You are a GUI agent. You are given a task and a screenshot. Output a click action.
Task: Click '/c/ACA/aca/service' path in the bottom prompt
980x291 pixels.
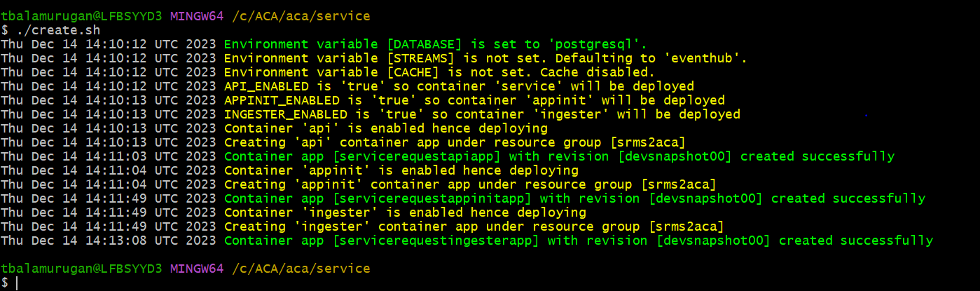[301, 269]
